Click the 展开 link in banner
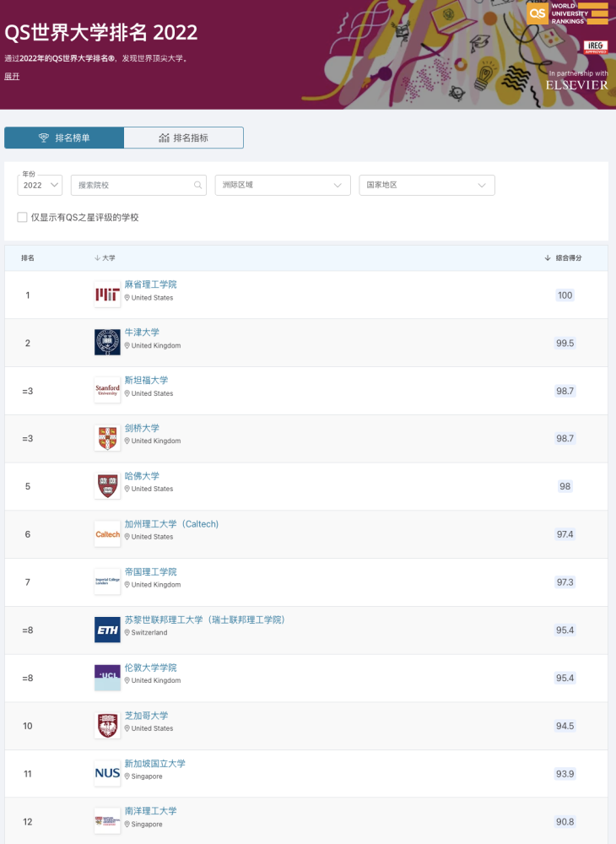 [x=12, y=77]
